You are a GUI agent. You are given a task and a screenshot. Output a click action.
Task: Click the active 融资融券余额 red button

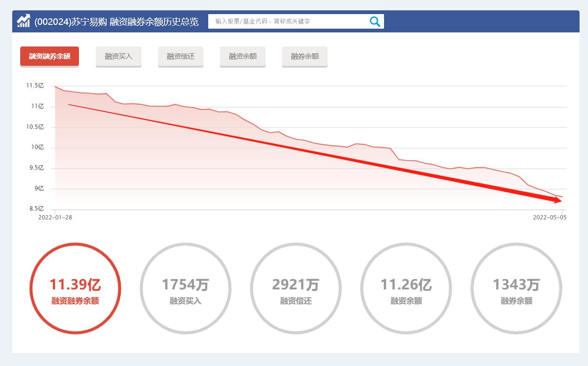pos(49,56)
